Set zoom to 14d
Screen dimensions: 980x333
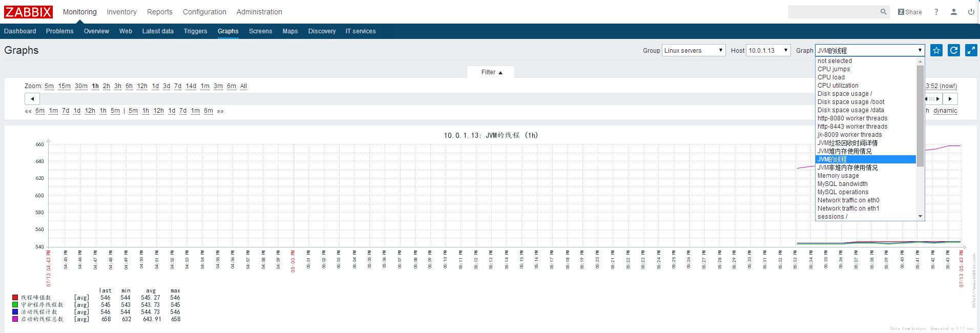click(x=191, y=86)
